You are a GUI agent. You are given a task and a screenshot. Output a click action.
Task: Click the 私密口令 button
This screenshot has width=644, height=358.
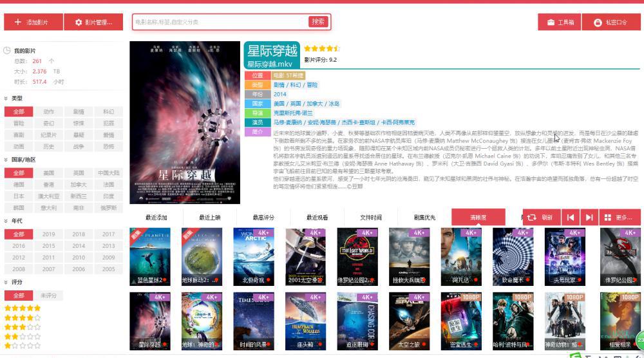[611, 22]
